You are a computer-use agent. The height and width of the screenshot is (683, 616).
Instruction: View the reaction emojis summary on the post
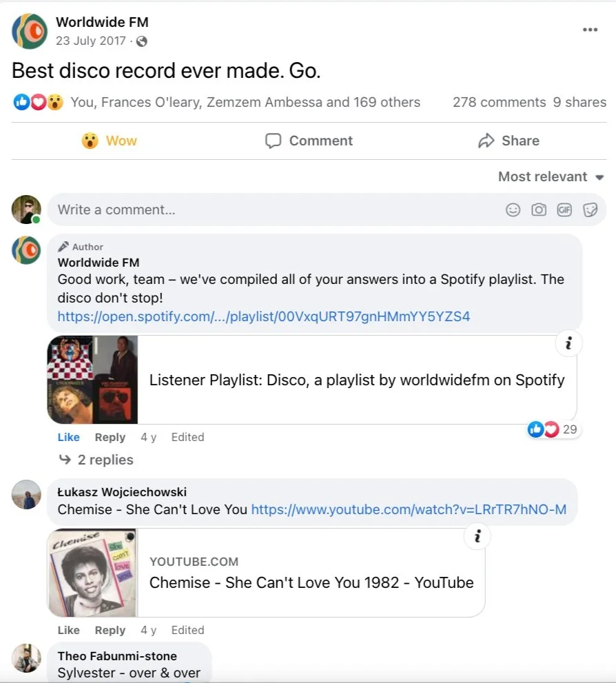[x=39, y=102]
